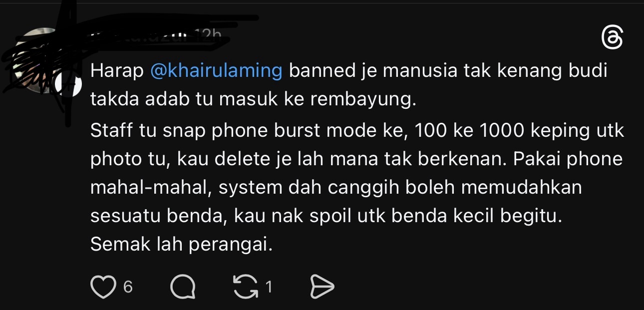Open replies via the comment bubble icon
The image size is (644, 310).
(183, 287)
